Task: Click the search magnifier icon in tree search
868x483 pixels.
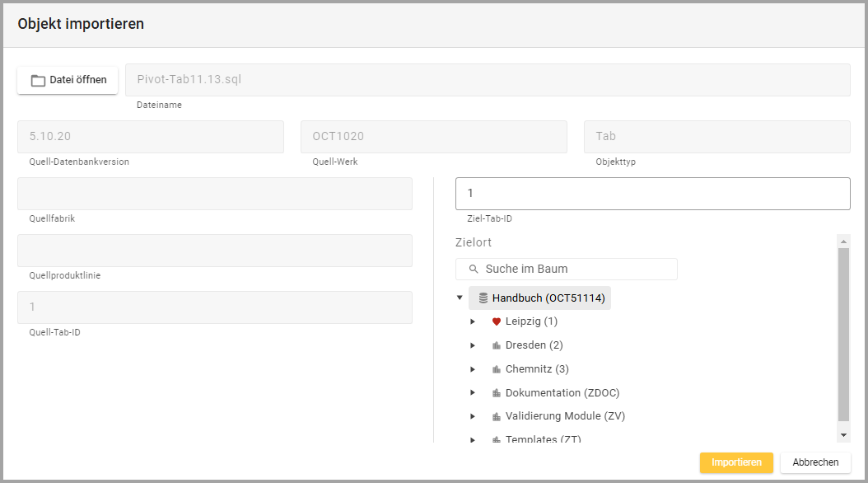Action: click(x=473, y=270)
